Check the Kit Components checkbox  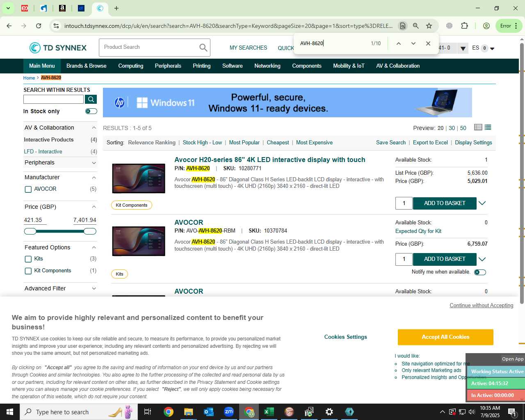click(28, 271)
